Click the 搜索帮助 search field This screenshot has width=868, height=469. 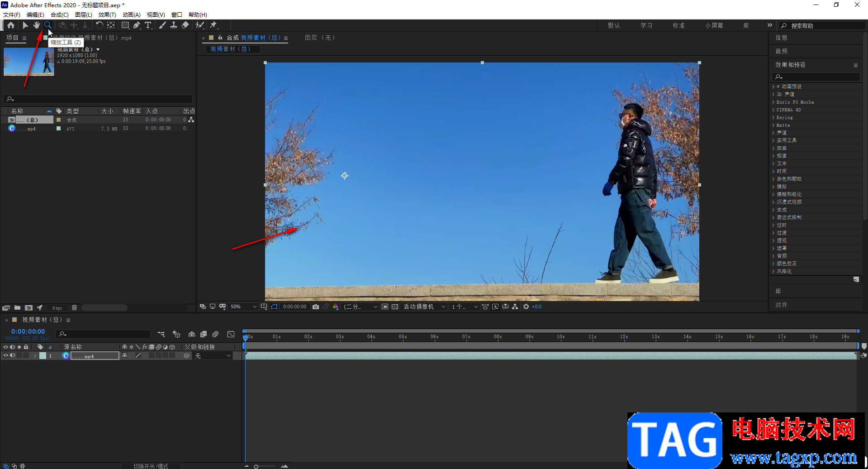pyautogui.click(x=822, y=26)
